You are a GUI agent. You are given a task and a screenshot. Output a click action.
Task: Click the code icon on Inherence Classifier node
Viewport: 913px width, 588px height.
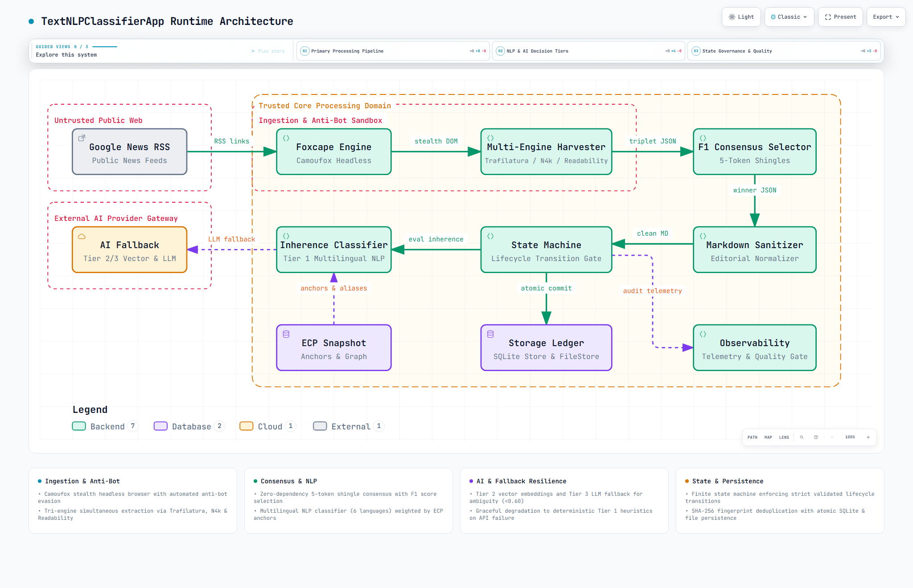[286, 236]
